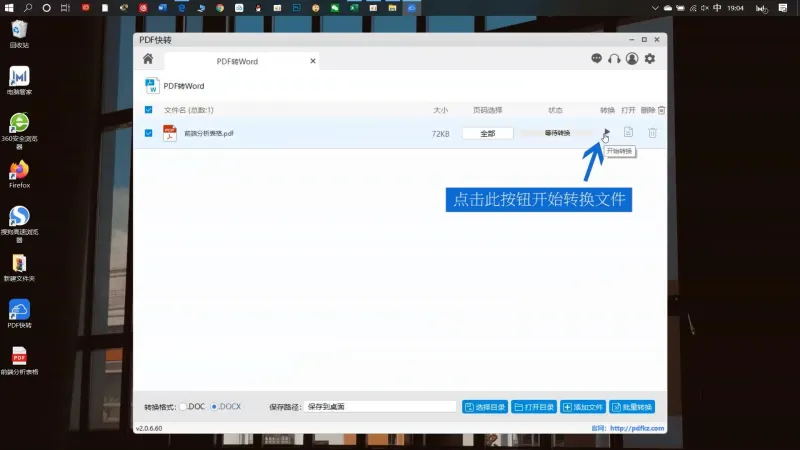
Task: Open converted document icon for 前端分析表格.pdf
Action: pyautogui.click(x=629, y=133)
